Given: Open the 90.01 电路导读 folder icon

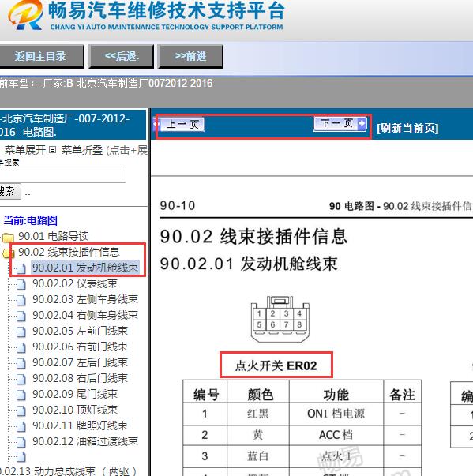Looking at the screenshot, I should coord(8,237).
